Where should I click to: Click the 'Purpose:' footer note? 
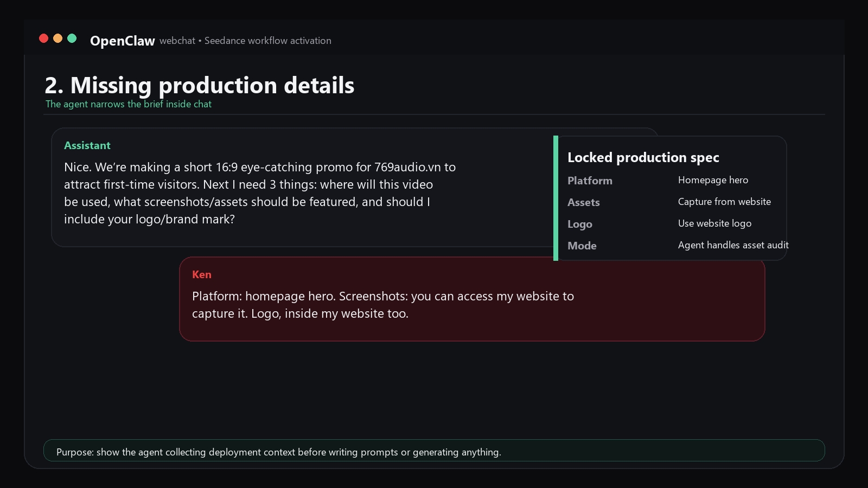coord(434,451)
